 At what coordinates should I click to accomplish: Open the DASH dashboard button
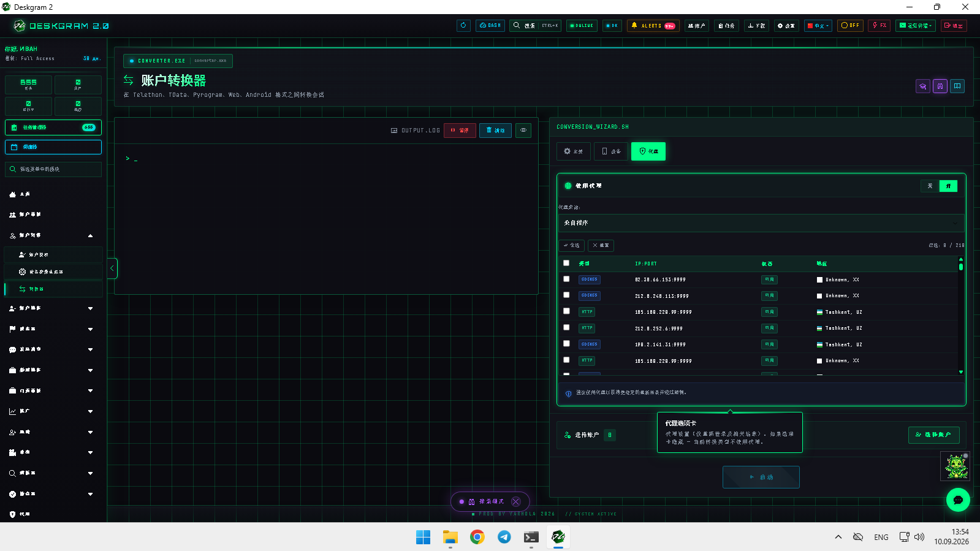click(490, 26)
